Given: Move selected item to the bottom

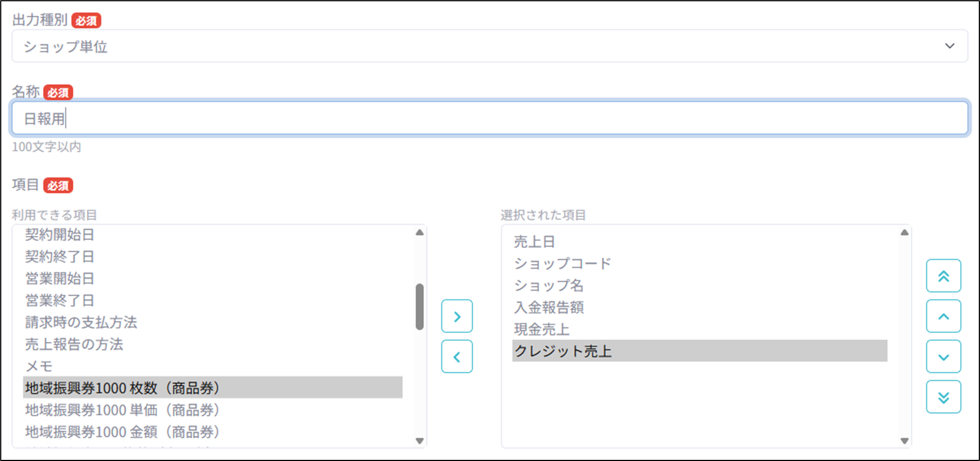Looking at the screenshot, I should (x=943, y=397).
